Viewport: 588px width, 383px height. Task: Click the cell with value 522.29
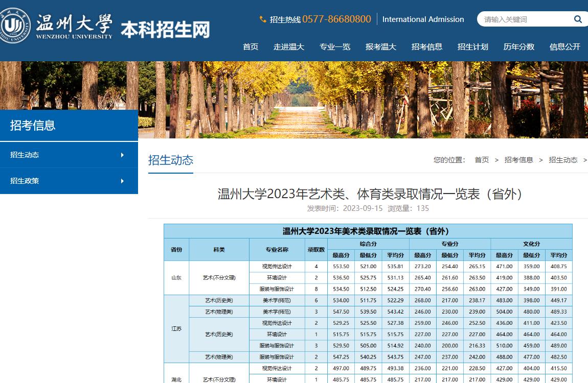[x=396, y=300]
